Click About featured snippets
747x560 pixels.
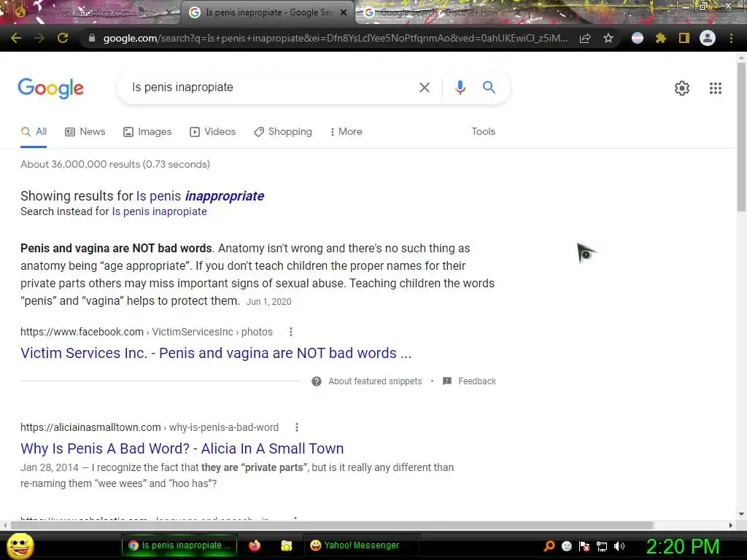pos(367,381)
